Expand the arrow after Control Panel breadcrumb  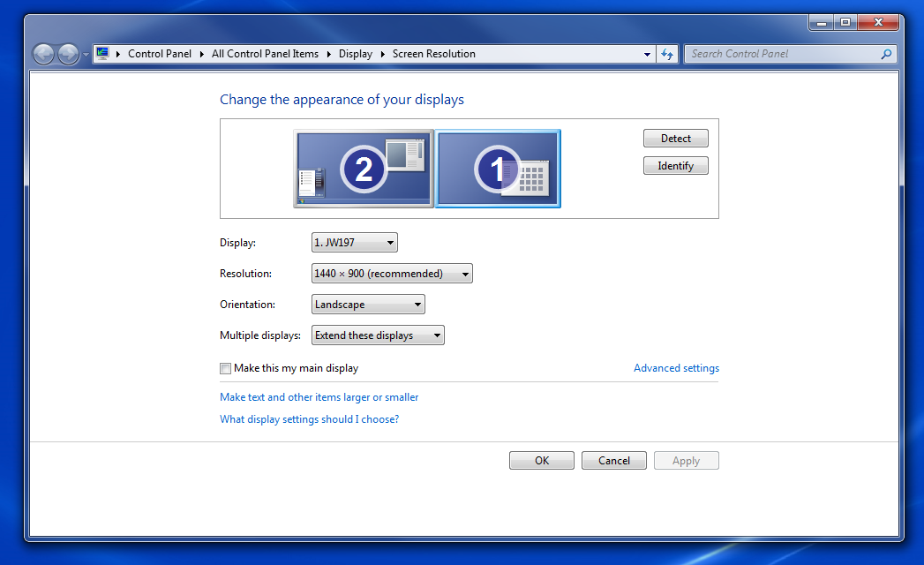201,54
